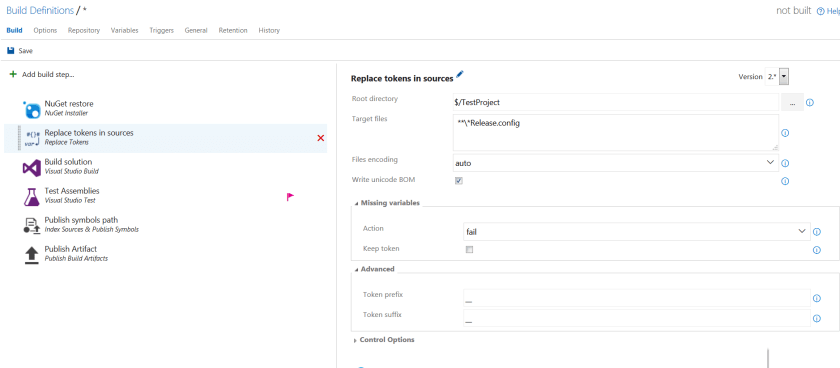Click the Replace tokens in sources heading
This screenshot has height=368, width=840.
[x=402, y=79]
